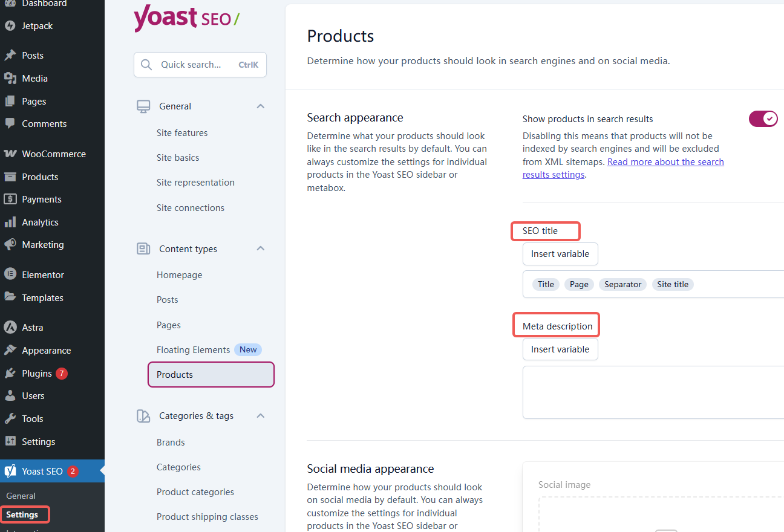Open the Jetpack admin page

coord(36,25)
